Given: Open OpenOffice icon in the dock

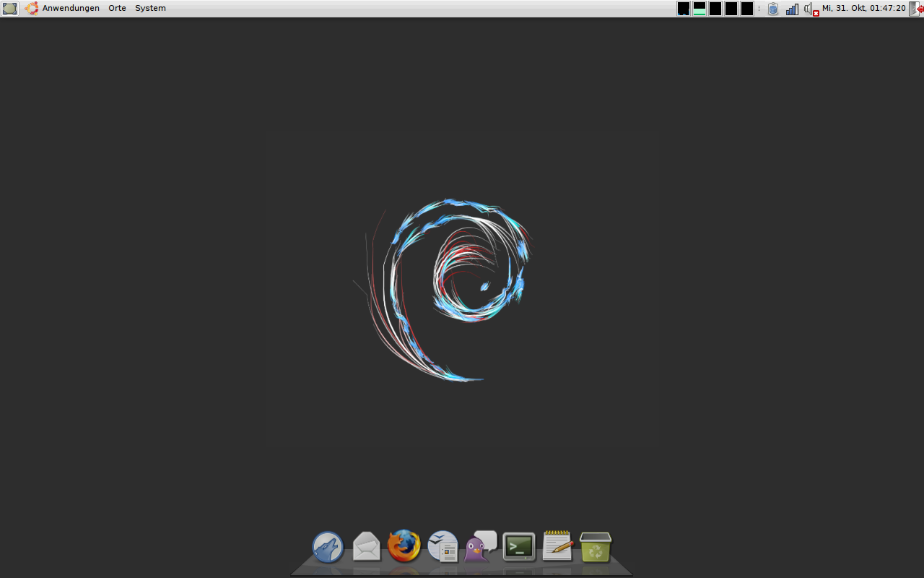Looking at the screenshot, I should click(x=443, y=546).
